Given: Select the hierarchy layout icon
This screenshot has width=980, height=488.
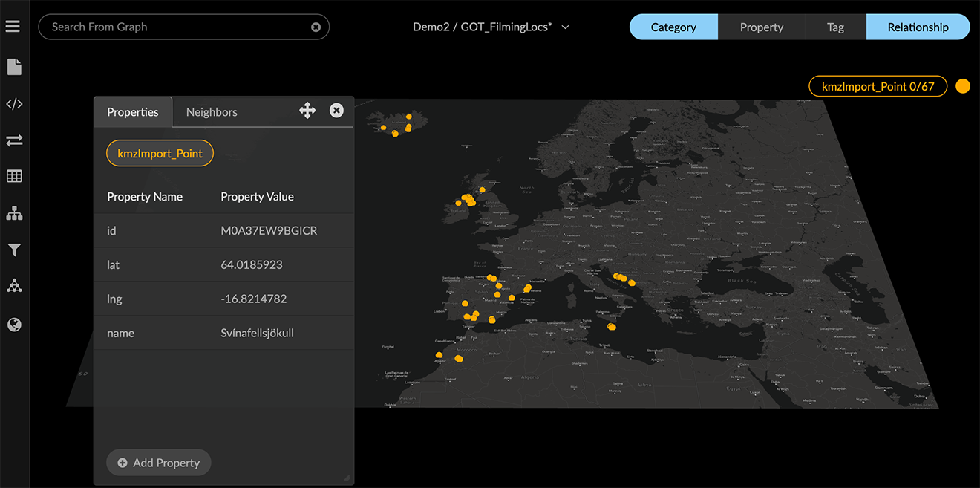Looking at the screenshot, I should 14,214.
